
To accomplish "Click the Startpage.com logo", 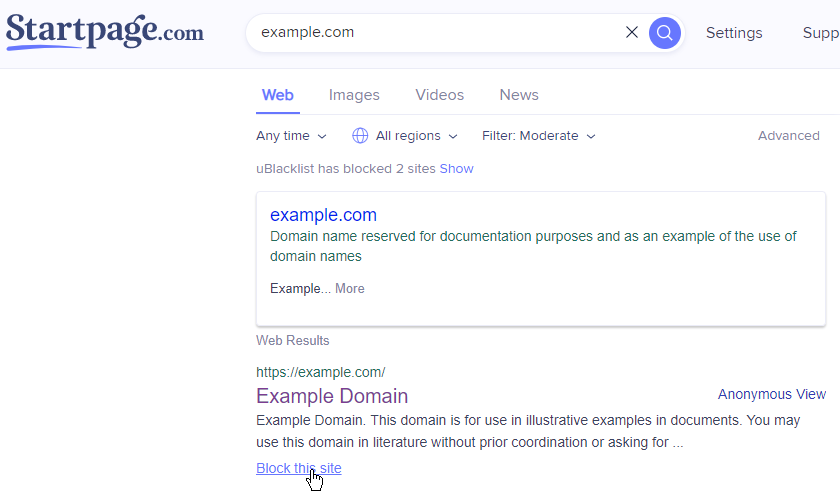I will [x=105, y=32].
